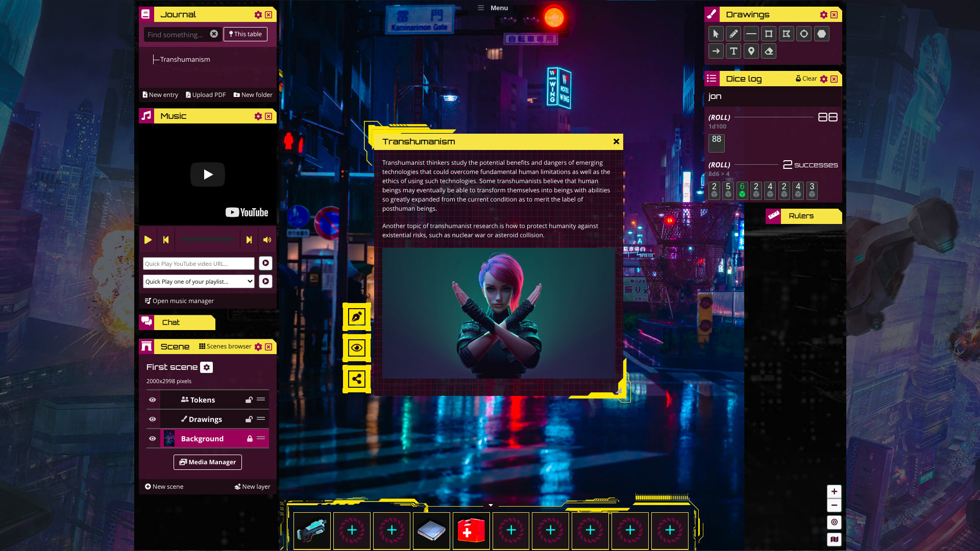The image size is (980, 551).
Task: Select the Text tool in the Drawings panel
Action: (733, 51)
